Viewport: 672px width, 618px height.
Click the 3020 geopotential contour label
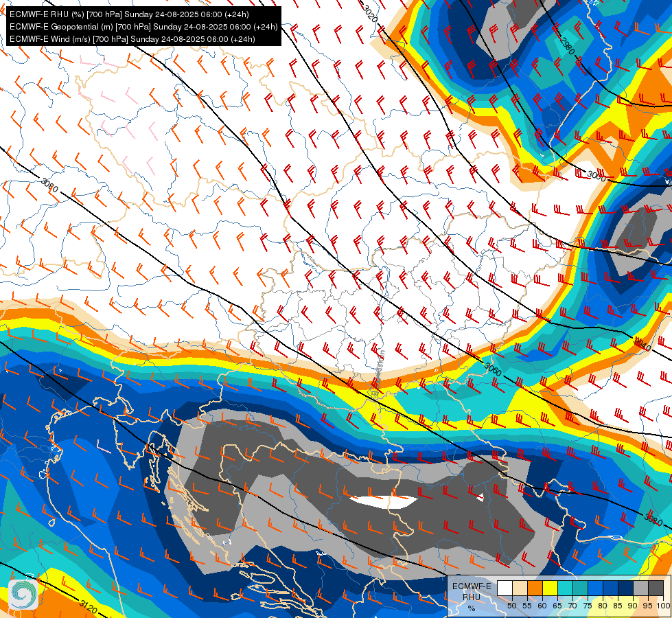click(370, 14)
